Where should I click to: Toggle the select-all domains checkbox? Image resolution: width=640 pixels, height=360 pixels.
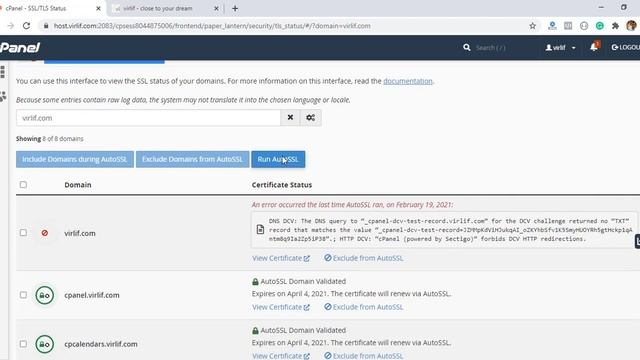(x=23, y=184)
